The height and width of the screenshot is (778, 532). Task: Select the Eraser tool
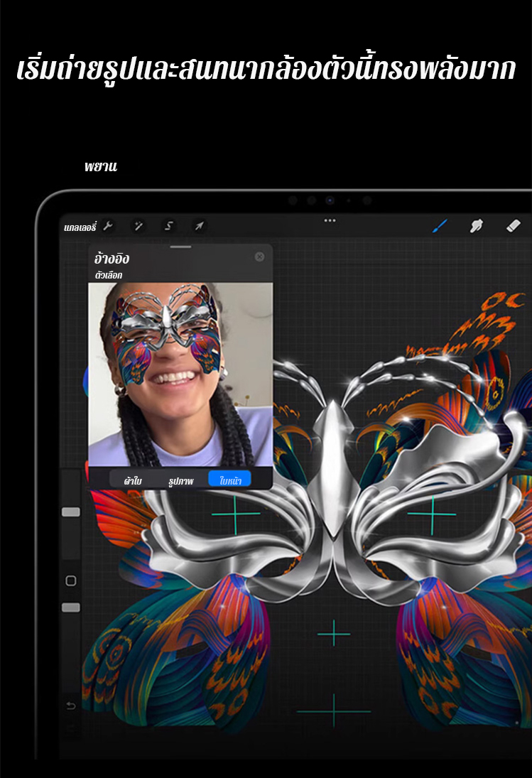click(513, 226)
